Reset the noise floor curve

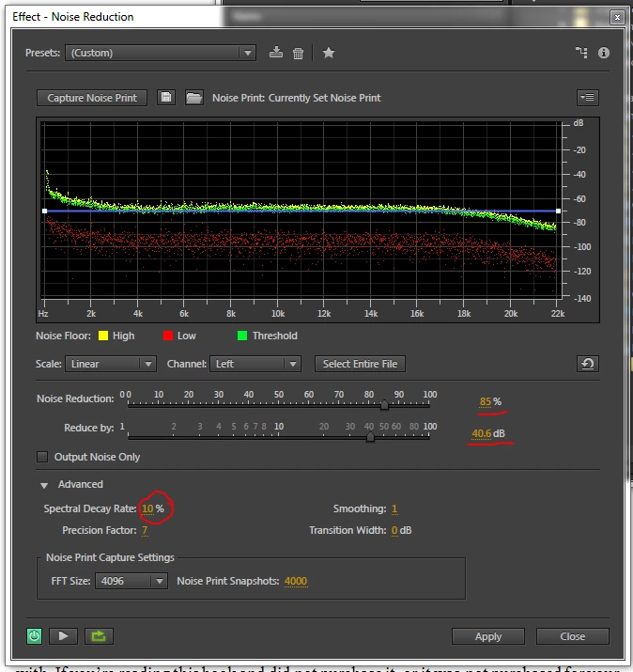(588, 364)
